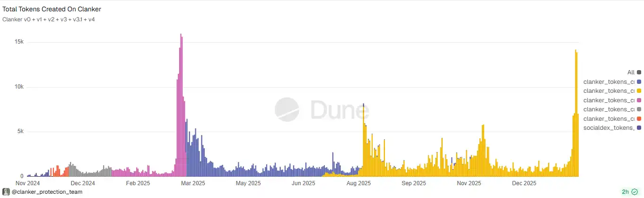Toggle the socialdex_tokens series label

click(x=609, y=128)
